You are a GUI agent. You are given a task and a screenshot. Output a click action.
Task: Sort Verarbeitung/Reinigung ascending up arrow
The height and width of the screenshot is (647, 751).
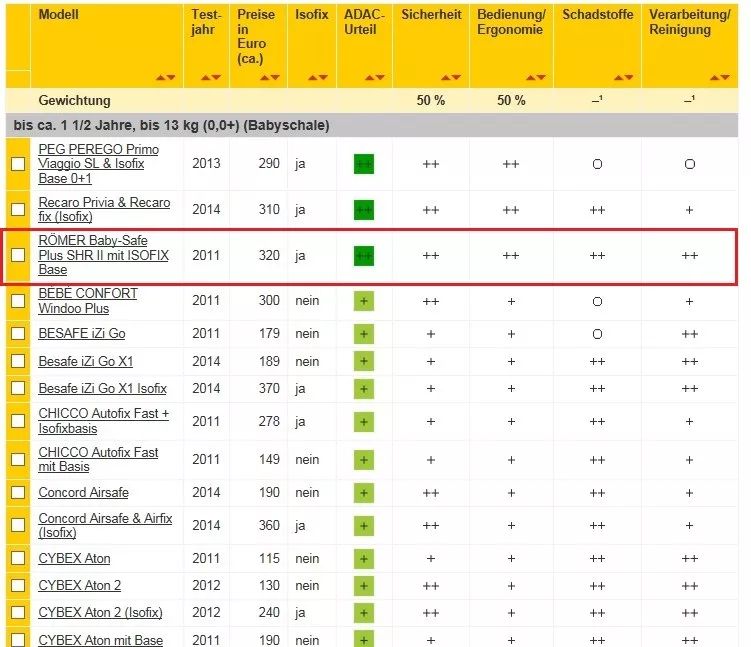point(715,77)
